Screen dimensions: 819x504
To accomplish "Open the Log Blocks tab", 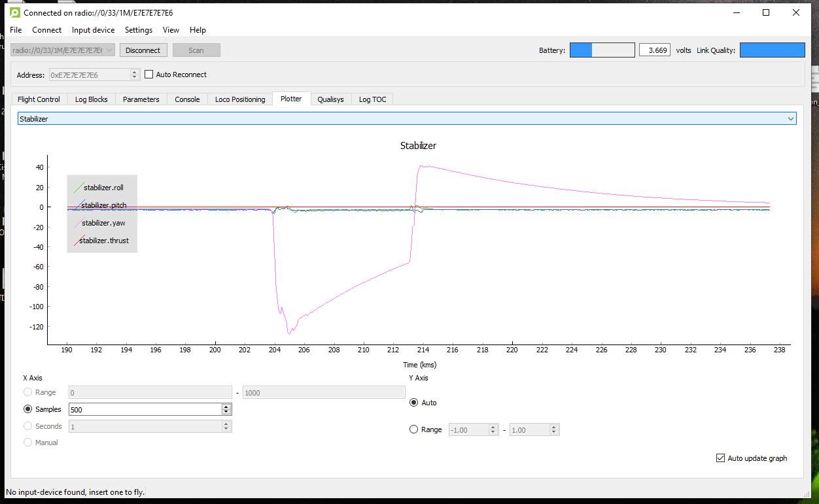I will click(x=91, y=99).
